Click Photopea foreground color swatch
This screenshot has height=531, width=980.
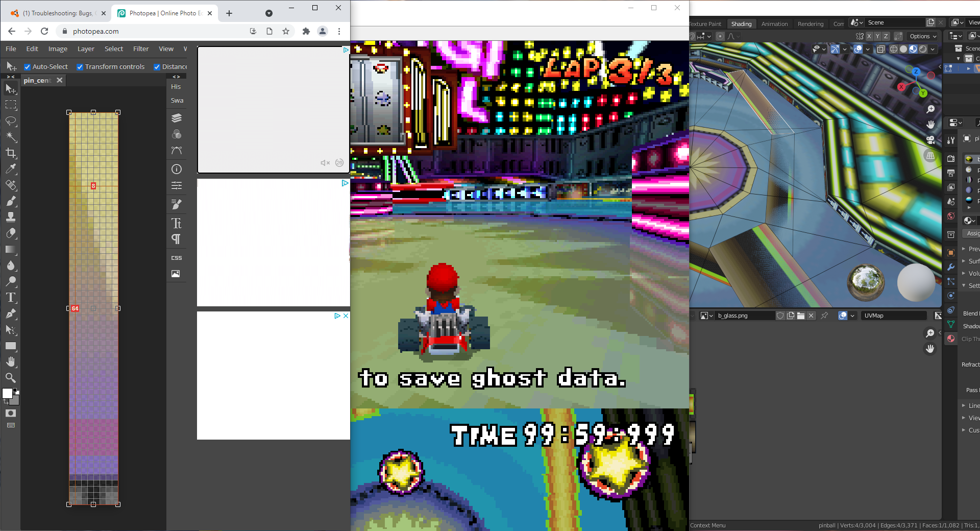(x=7, y=393)
